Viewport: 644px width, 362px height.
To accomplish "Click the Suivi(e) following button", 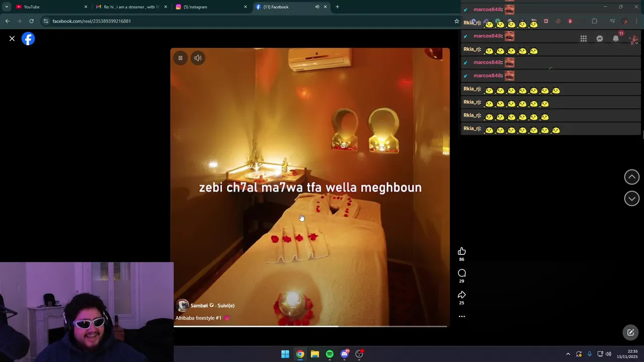I will tap(226, 305).
